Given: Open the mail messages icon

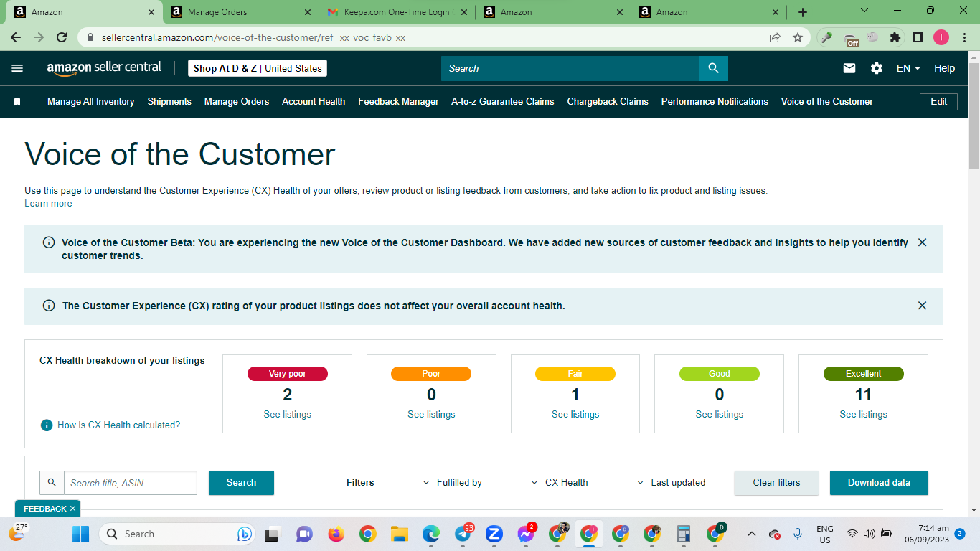Looking at the screenshot, I should tap(849, 68).
